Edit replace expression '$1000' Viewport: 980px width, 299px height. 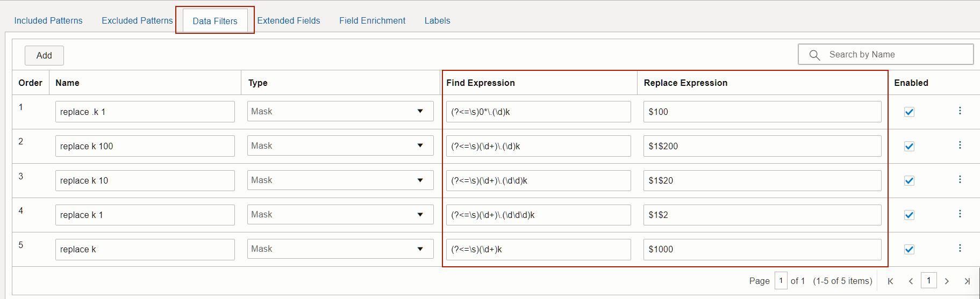762,249
